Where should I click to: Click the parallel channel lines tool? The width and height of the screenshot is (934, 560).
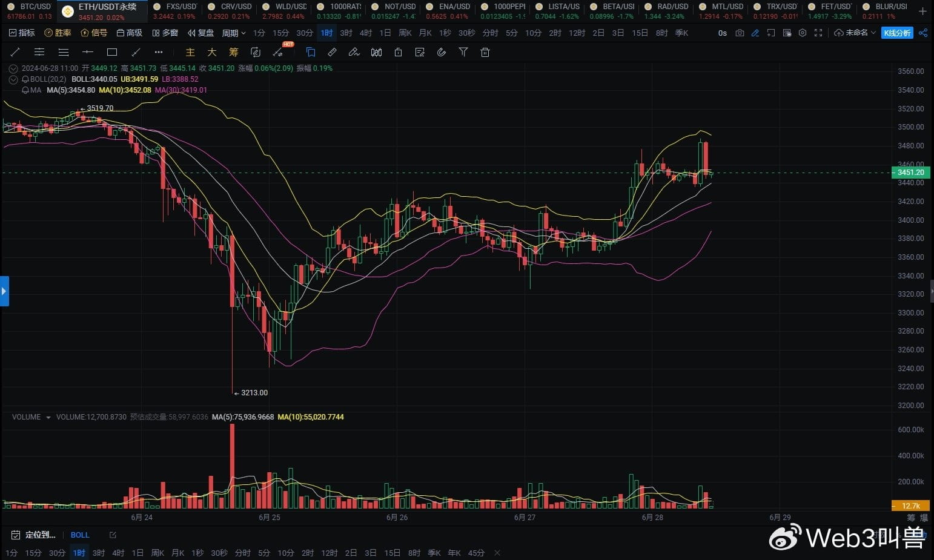[x=39, y=52]
